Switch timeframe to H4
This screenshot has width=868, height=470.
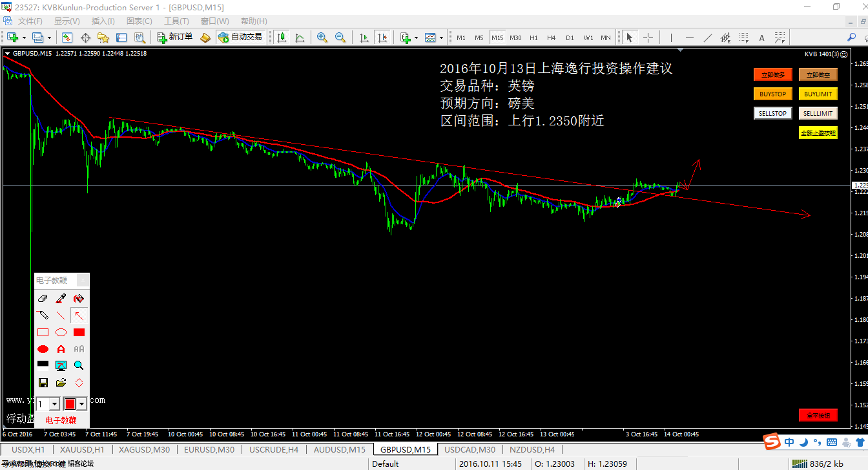point(552,37)
